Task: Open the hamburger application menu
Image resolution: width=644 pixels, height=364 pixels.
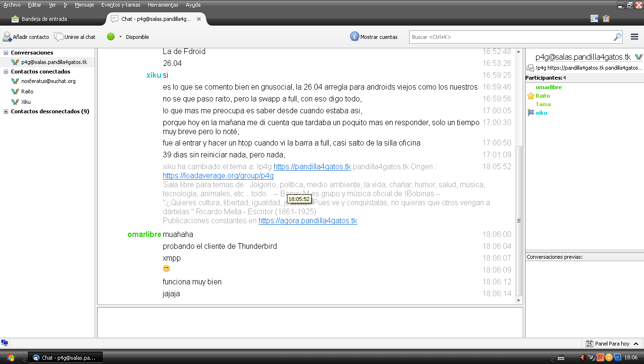Action: click(x=635, y=37)
